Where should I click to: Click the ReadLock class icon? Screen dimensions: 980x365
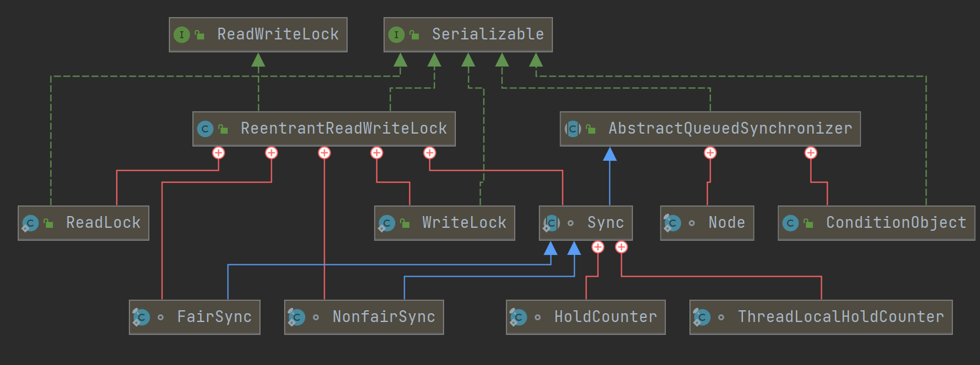[x=31, y=223]
